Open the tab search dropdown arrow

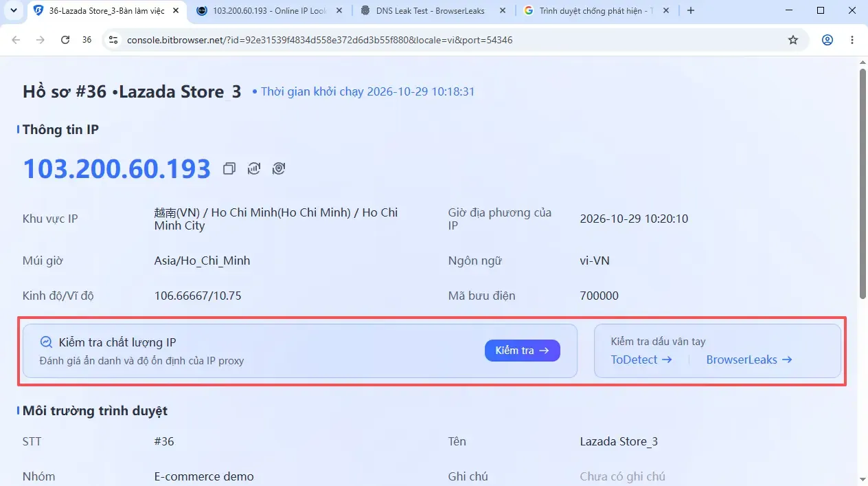tap(12, 10)
